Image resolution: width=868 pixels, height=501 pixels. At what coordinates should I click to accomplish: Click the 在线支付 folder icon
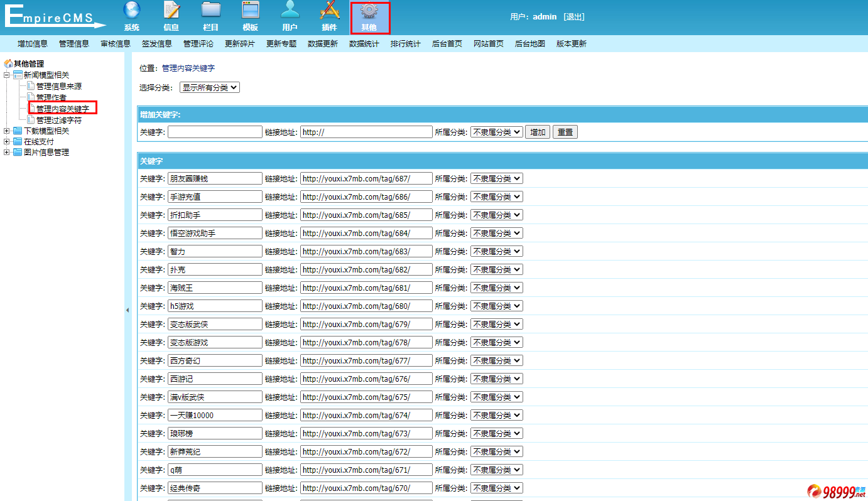18,141
